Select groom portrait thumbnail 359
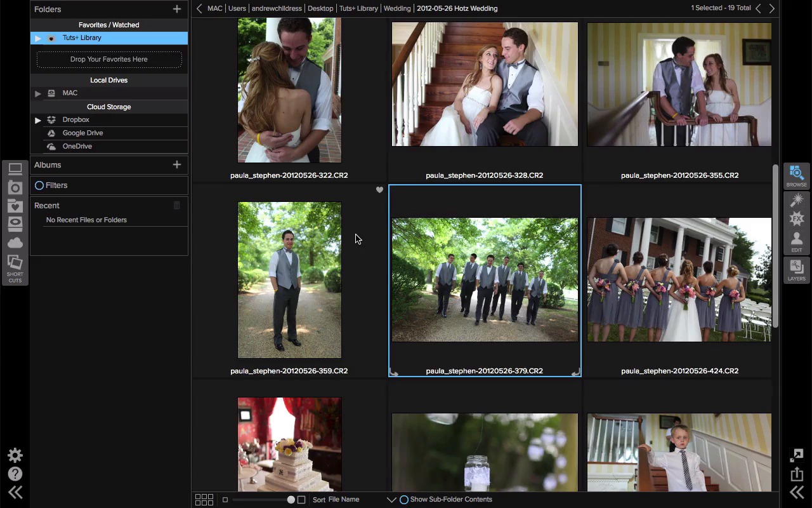Screen dimensions: 812x508 pyautogui.click(x=289, y=280)
